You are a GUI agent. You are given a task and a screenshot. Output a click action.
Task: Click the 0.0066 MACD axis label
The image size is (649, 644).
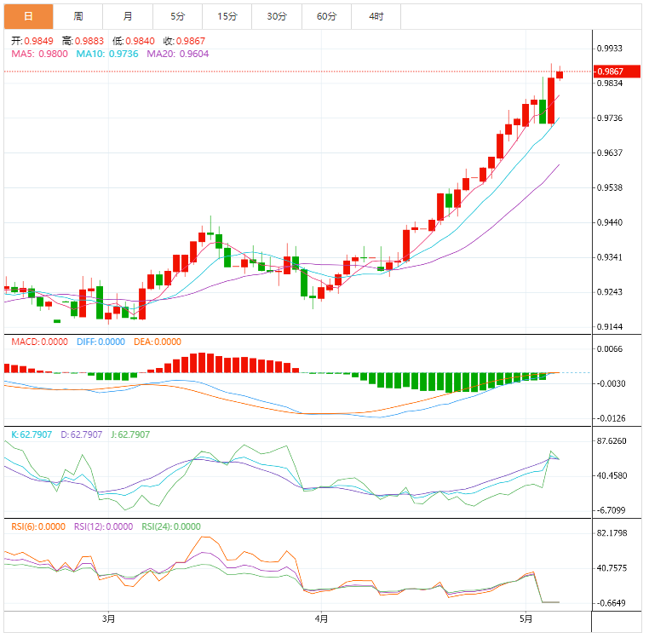[609, 349]
